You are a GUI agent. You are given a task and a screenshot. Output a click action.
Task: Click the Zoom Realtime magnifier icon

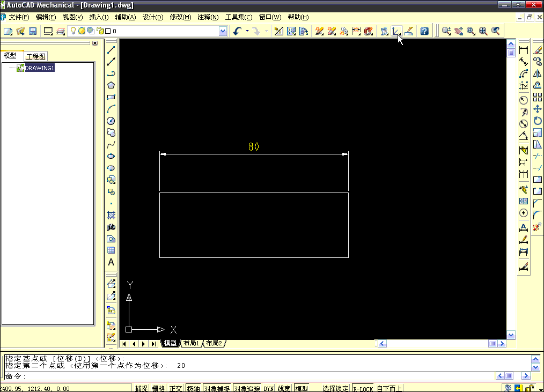pyautogui.click(x=446, y=31)
